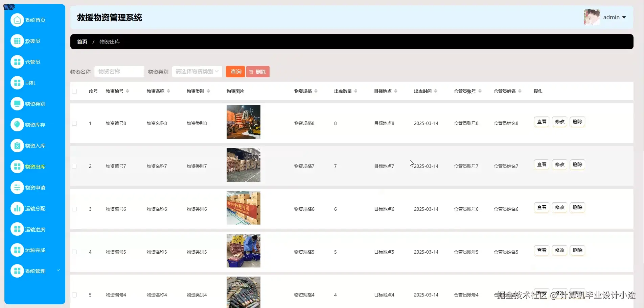Check the select-all checkbox in table header
Viewport: 644px width, 308px height.
[x=74, y=91]
